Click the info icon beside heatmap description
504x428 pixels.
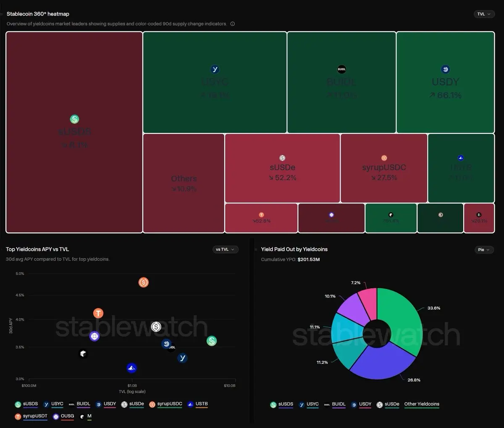click(x=233, y=24)
